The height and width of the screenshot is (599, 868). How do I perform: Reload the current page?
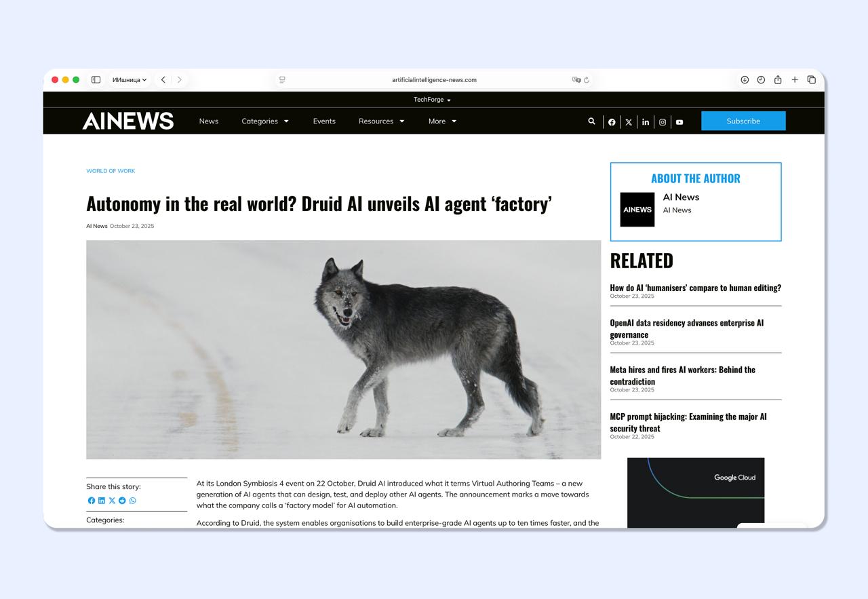[587, 80]
